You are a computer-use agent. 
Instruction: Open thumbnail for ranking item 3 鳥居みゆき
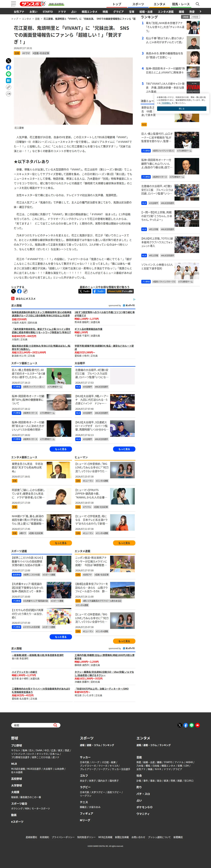193,58
